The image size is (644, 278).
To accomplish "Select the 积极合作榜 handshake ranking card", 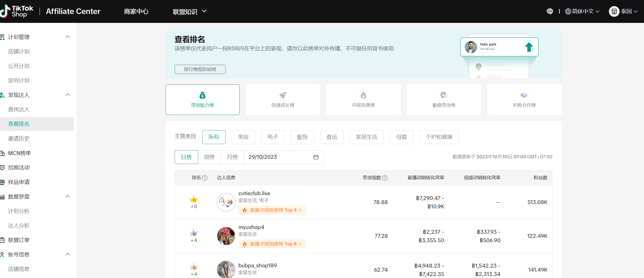I will coord(524,100).
